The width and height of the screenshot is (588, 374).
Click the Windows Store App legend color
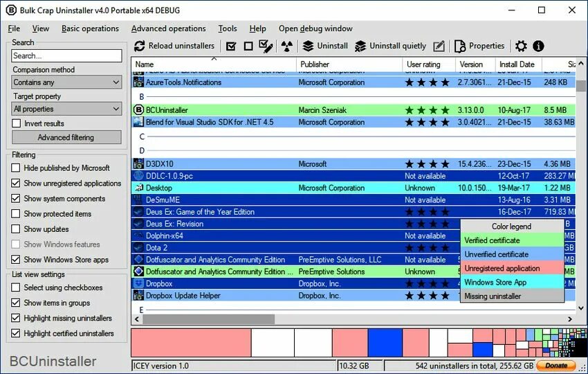(512, 282)
